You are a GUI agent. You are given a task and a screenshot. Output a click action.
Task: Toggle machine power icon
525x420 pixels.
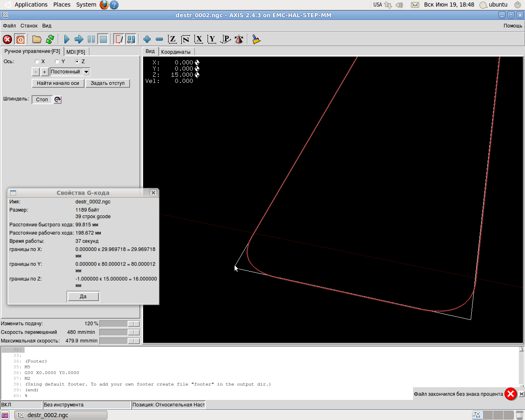pos(20,39)
